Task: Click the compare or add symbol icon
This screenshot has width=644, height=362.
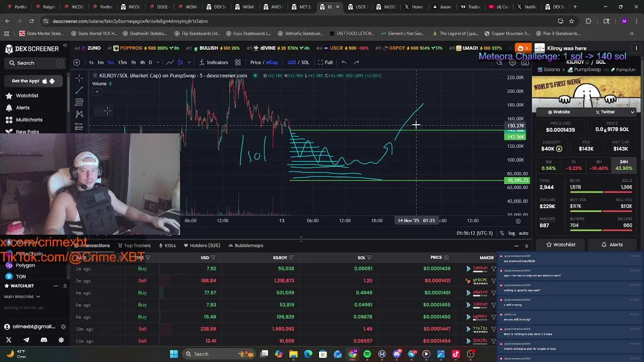Action: coord(76,62)
